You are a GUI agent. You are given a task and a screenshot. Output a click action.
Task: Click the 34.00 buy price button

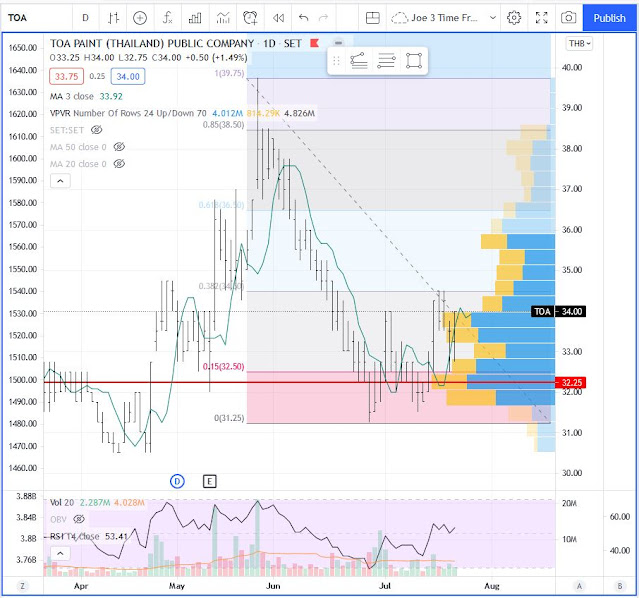128,76
